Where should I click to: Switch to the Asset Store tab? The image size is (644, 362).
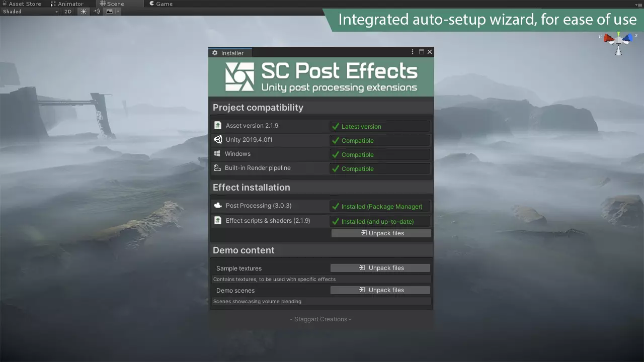(22, 4)
